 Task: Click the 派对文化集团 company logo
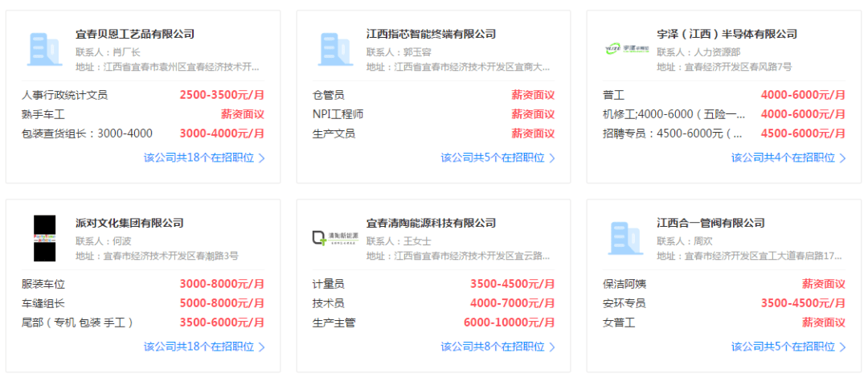(44, 238)
